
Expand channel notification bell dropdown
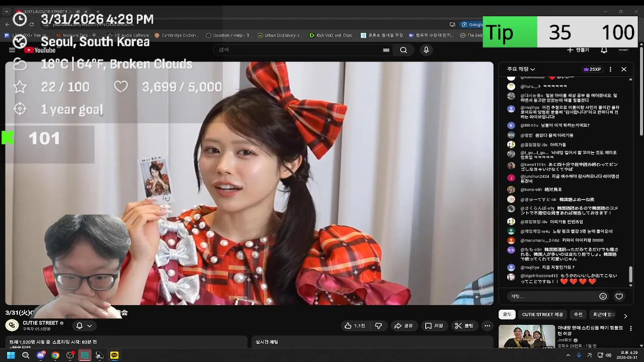(84, 326)
